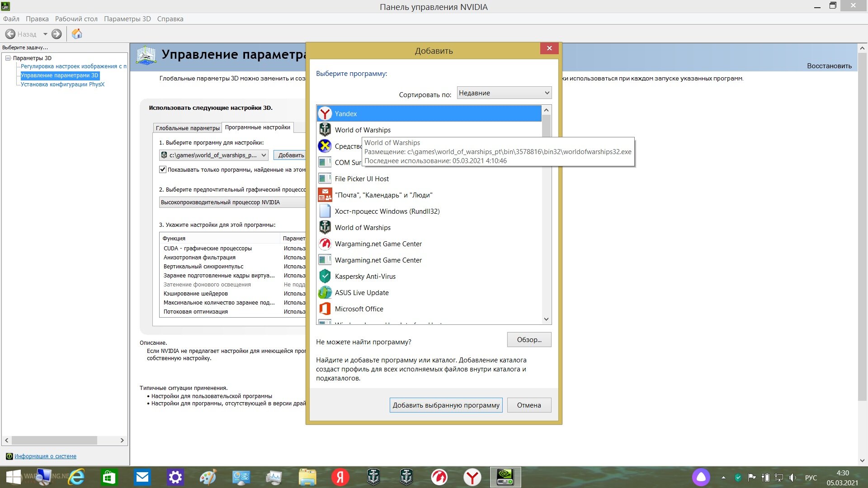
Task: Select Кэширование шейдеров setting row
Action: (233, 293)
